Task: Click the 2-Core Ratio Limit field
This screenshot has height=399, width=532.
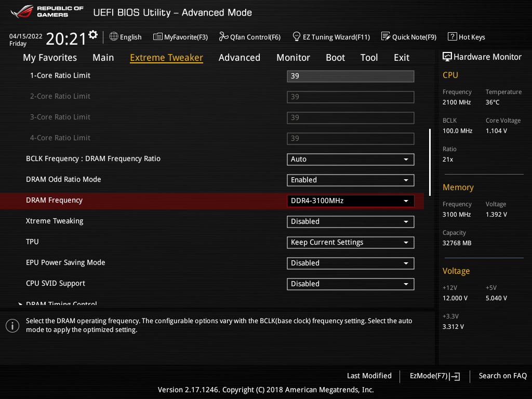Action: point(350,97)
